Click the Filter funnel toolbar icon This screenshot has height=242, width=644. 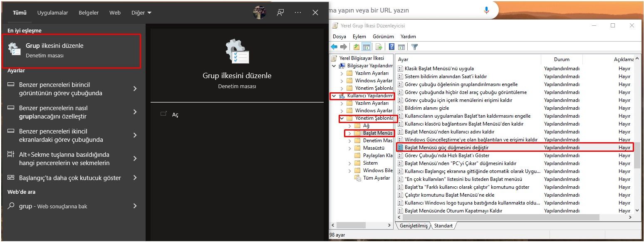point(414,47)
